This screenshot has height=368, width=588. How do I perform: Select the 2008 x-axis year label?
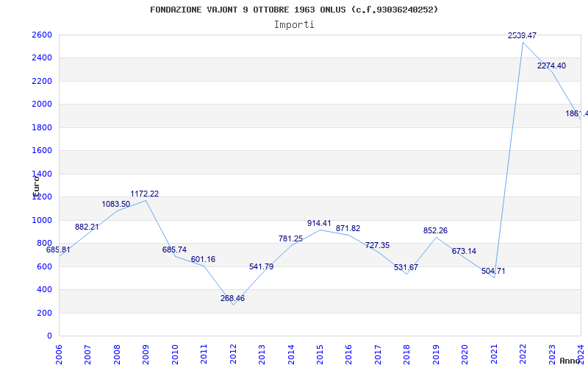(117, 354)
